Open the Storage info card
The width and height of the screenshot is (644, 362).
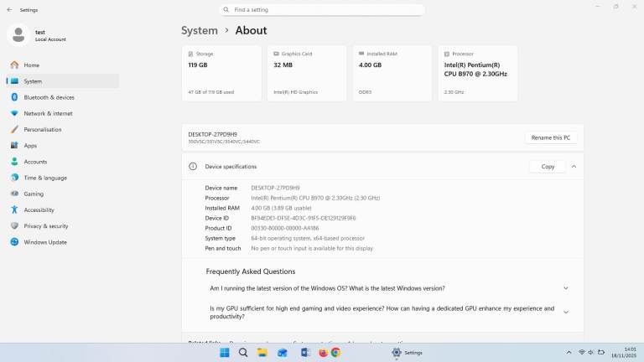(221, 73)
